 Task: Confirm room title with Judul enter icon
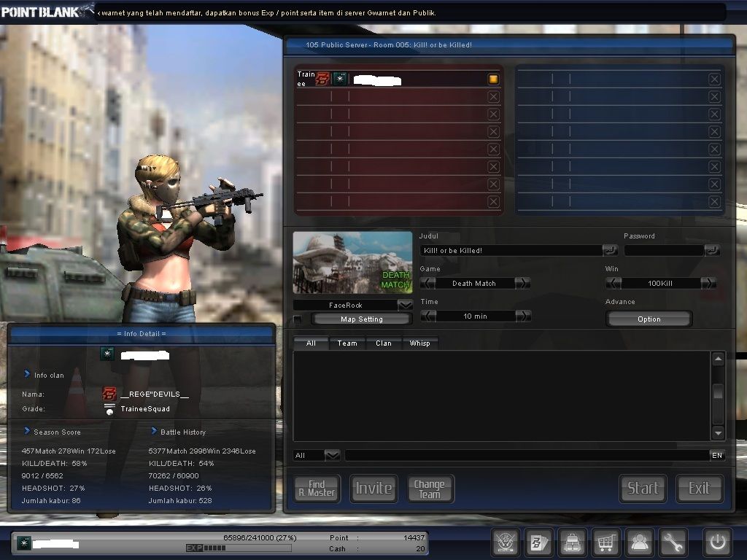tap(610, 250)
